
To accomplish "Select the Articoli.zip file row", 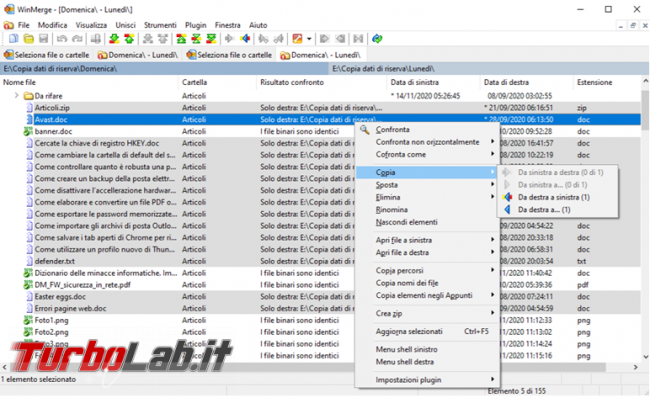I will point(320,108).
